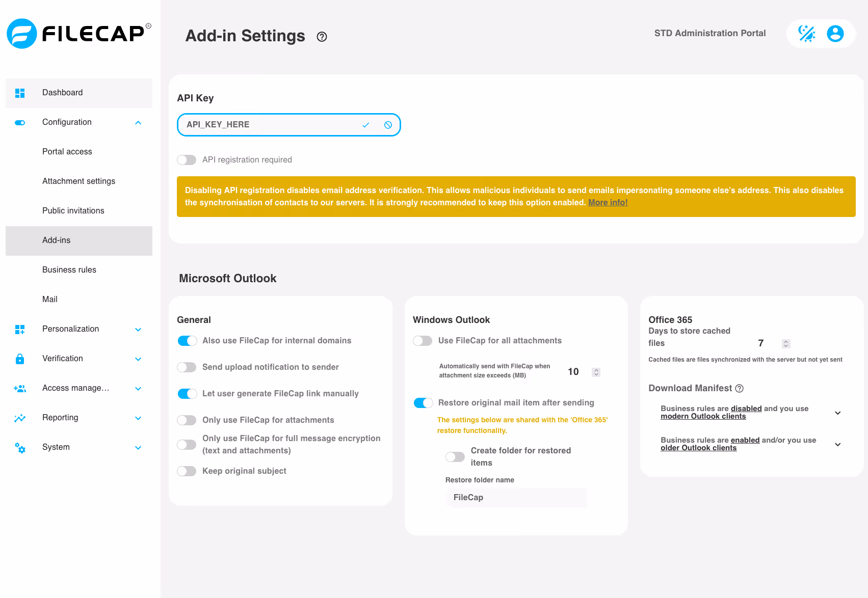Click the System gears icon

coord(20,447)
